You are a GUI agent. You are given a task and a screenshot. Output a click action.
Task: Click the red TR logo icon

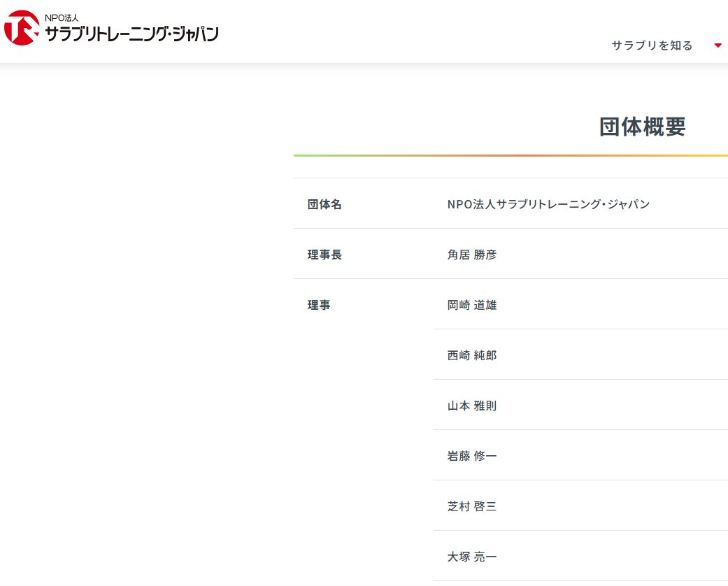[22, 28]
